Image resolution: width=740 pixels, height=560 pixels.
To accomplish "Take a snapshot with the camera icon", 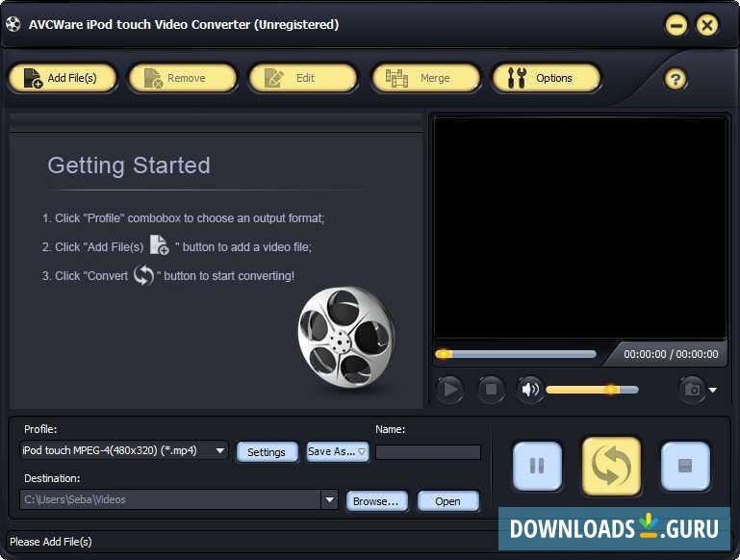I will coord(692,390).
